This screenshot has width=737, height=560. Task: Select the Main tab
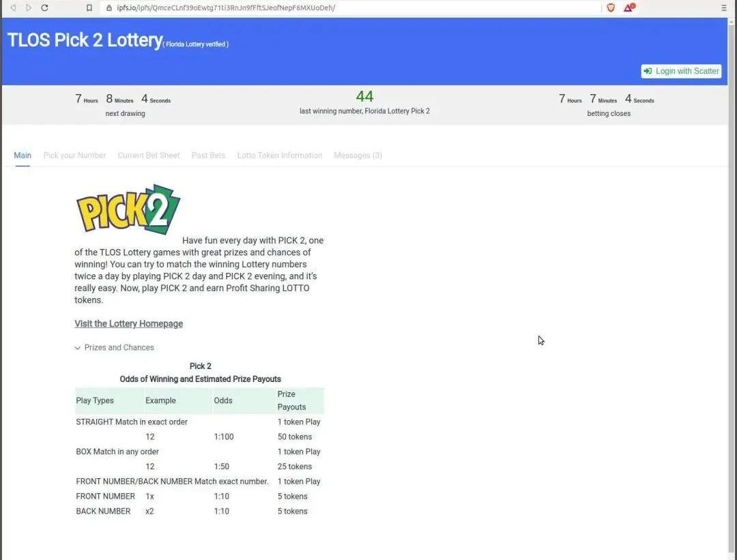coord(23,156)
